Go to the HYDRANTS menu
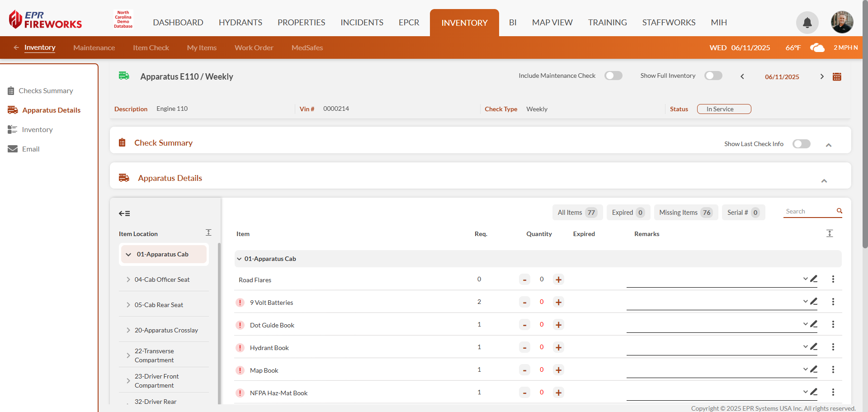Viewport: 868px width, 412px height. coord(240,23)
